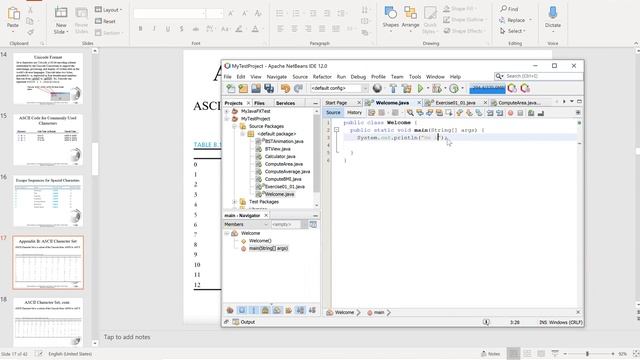Click the Build Project hammer icon

click(393, 88)
